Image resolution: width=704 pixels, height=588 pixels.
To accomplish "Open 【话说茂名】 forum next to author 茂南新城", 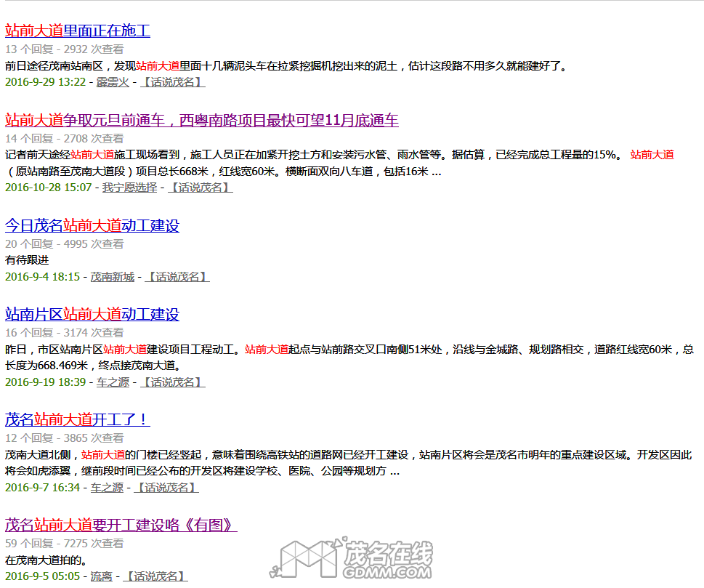I will [178, 277].
